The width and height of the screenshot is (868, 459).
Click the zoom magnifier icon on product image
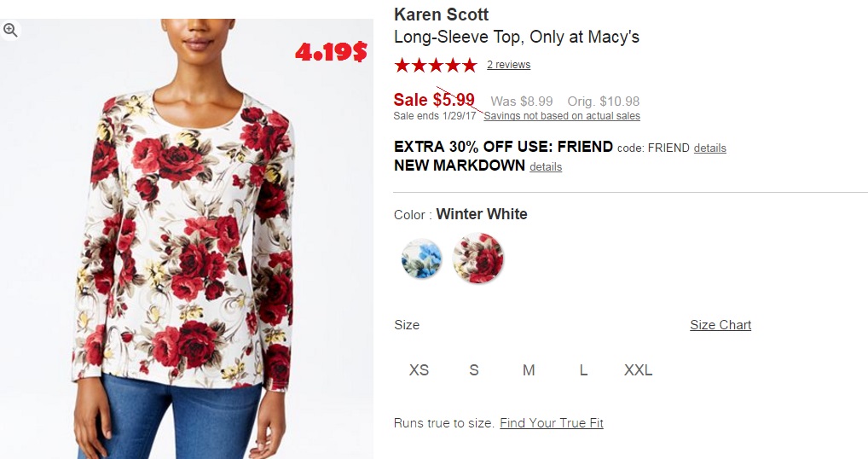10,31
